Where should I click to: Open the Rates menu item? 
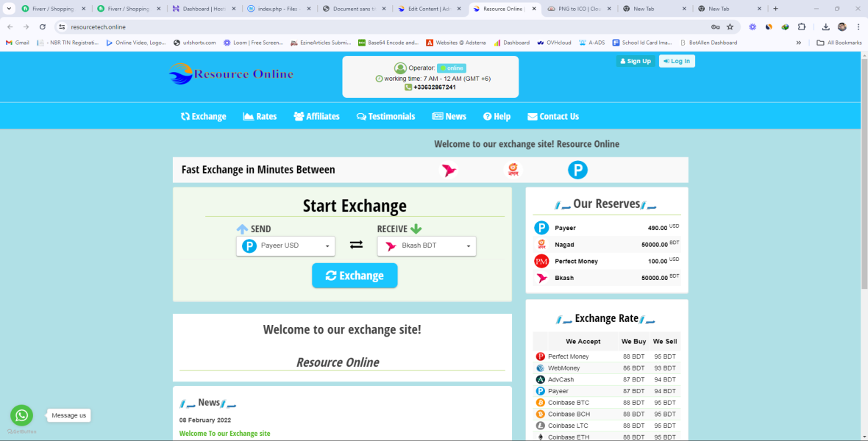tap(260, 116)
